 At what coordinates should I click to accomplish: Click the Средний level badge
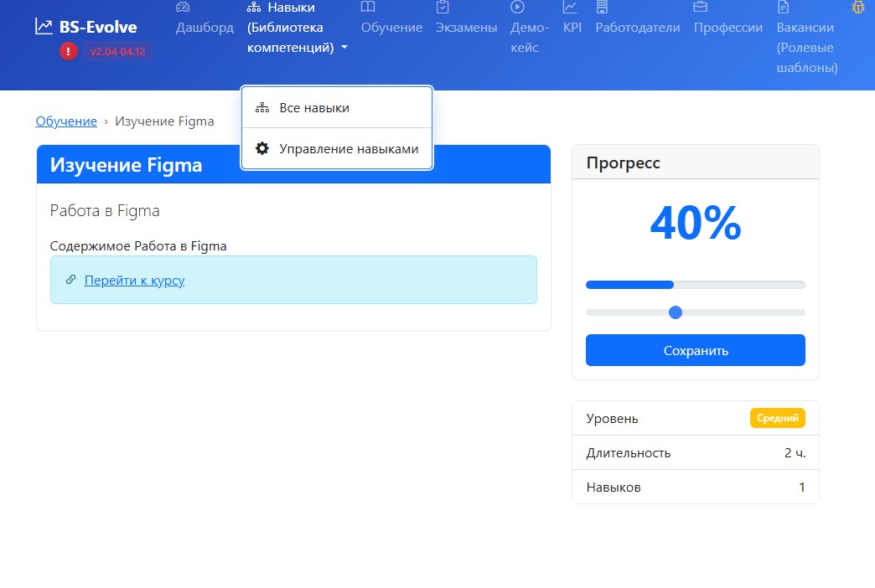777,418
